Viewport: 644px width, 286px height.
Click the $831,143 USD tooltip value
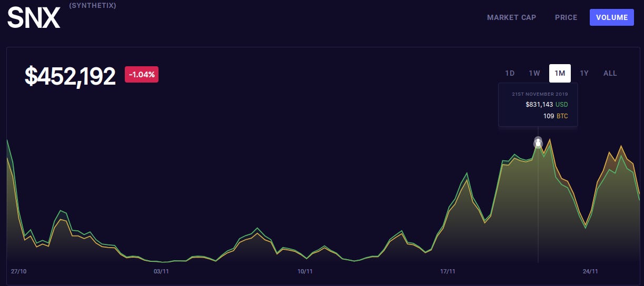pos(547,105)
